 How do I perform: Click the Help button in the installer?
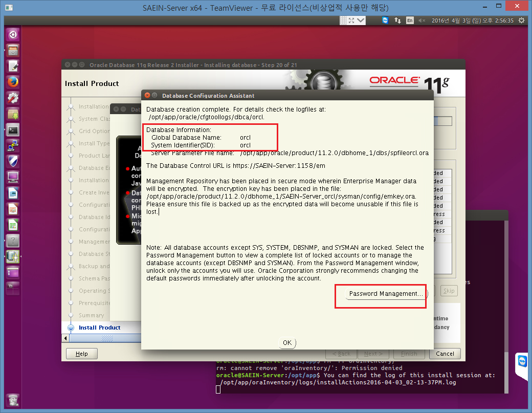pos(82,354)
